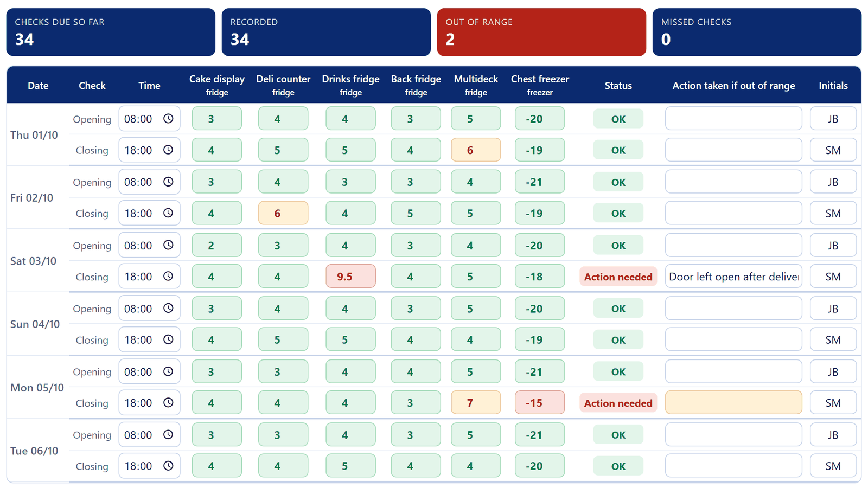868x488 pixels.
Task: Click the 'Mon 05/10' date cell
Action: point(37,388)
